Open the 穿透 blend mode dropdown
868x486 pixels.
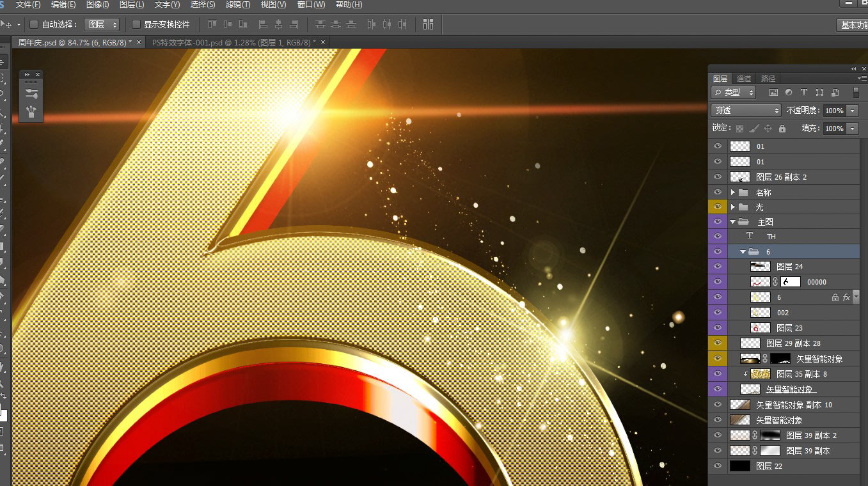click(746, 111)
